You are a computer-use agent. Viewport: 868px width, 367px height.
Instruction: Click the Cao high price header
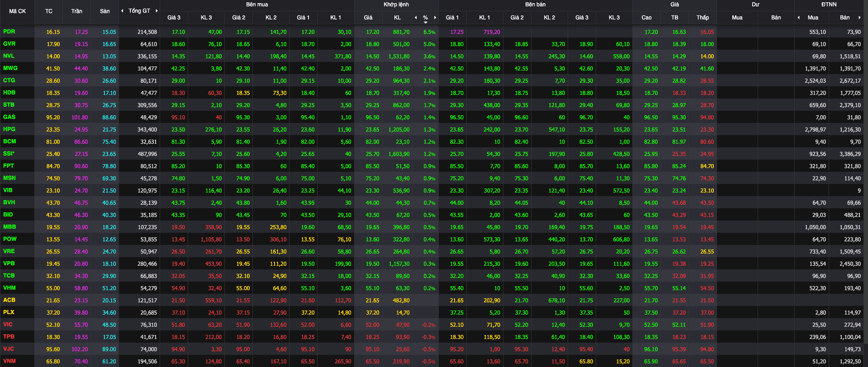647,18
